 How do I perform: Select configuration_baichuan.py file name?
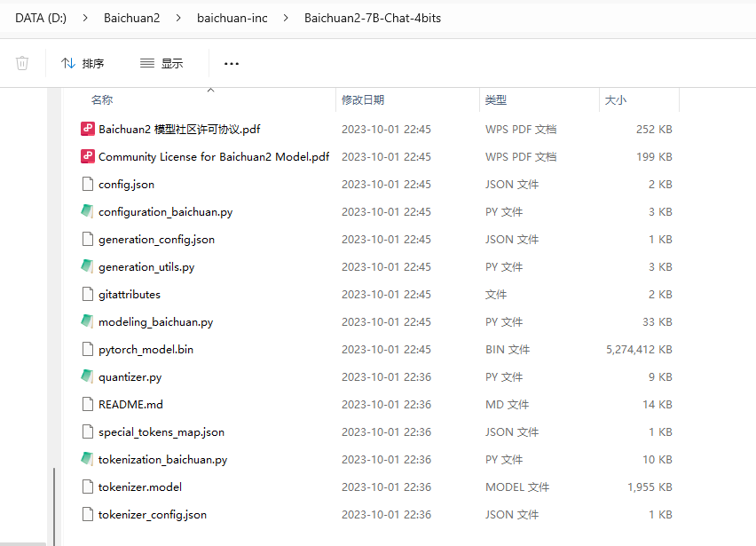coord(165,212)
